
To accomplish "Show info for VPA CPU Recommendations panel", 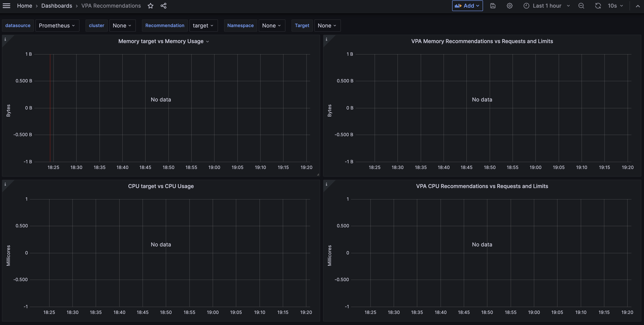I will pyautogui.click(x=326, y=184).
